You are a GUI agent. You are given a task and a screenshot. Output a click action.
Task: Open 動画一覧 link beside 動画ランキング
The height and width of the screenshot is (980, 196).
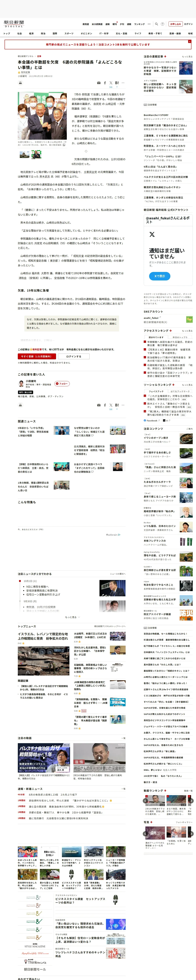(188, 791)
